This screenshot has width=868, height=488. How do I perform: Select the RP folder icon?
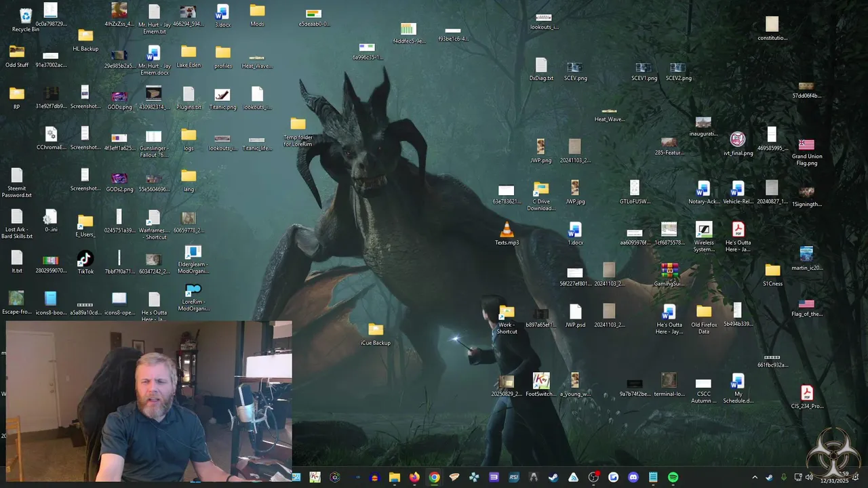[17, 98]
